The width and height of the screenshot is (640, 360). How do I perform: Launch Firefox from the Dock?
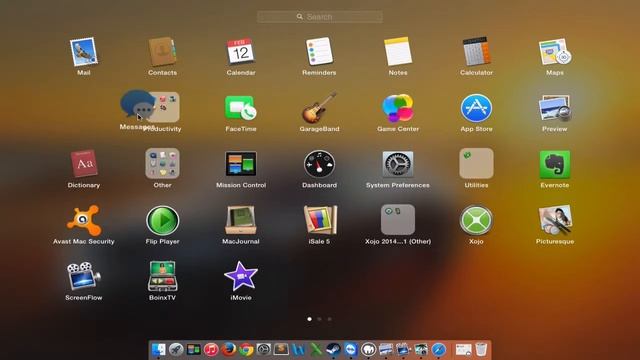[229, 349]
